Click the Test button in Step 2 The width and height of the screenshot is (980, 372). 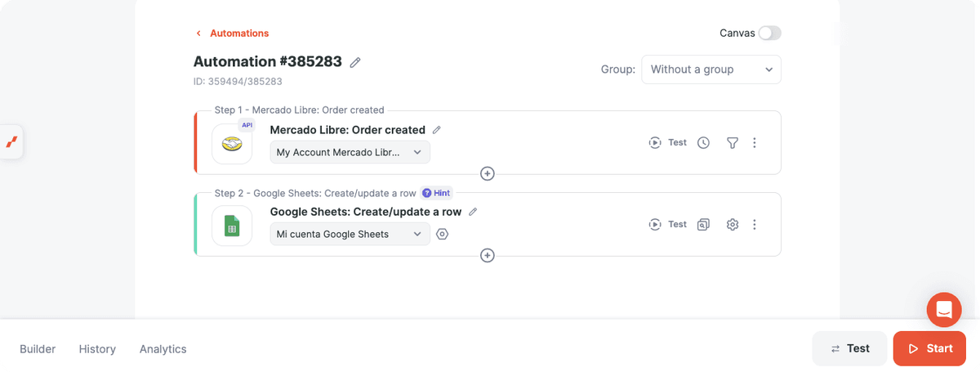click(668, 224)
